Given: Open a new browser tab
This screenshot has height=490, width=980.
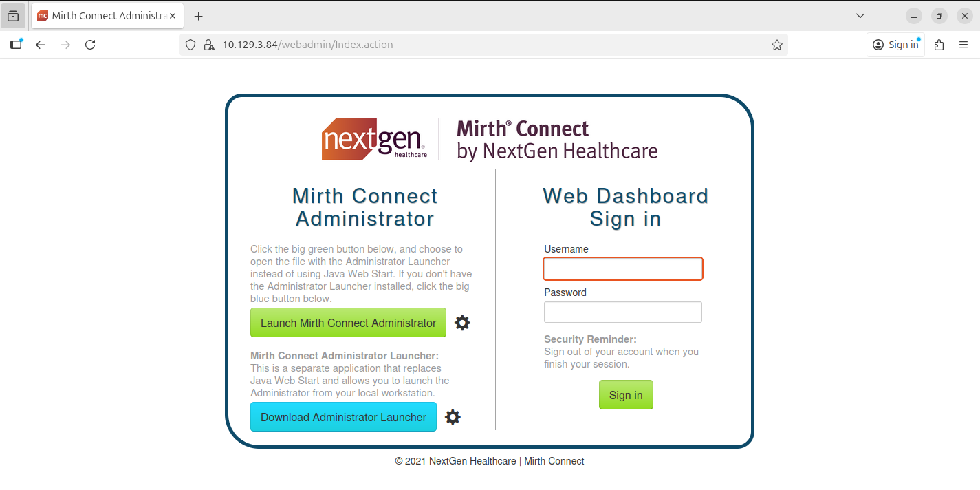Looking at the screenshot, I should [x=199, y=16].
